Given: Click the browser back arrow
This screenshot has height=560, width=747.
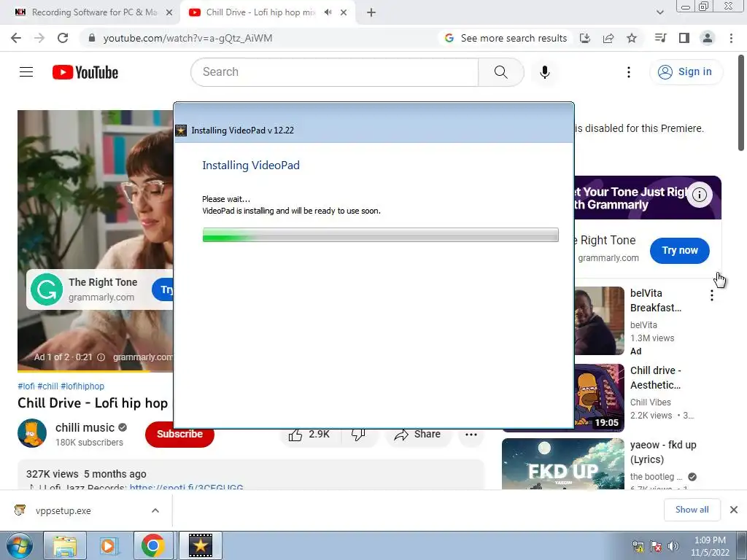Looking at the screenshot, I should [x=16, y=38].
